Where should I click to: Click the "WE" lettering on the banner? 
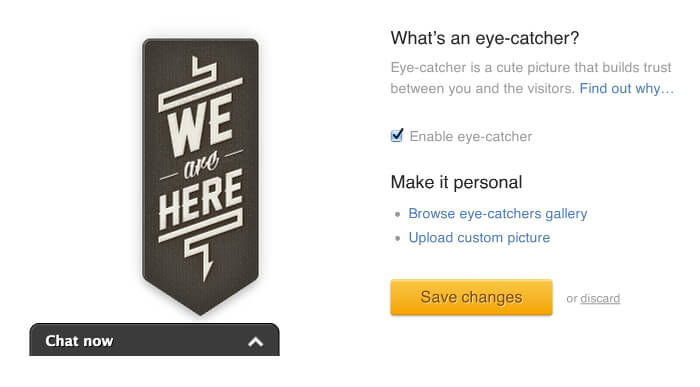pyautogui.click(x=200, y=125)
